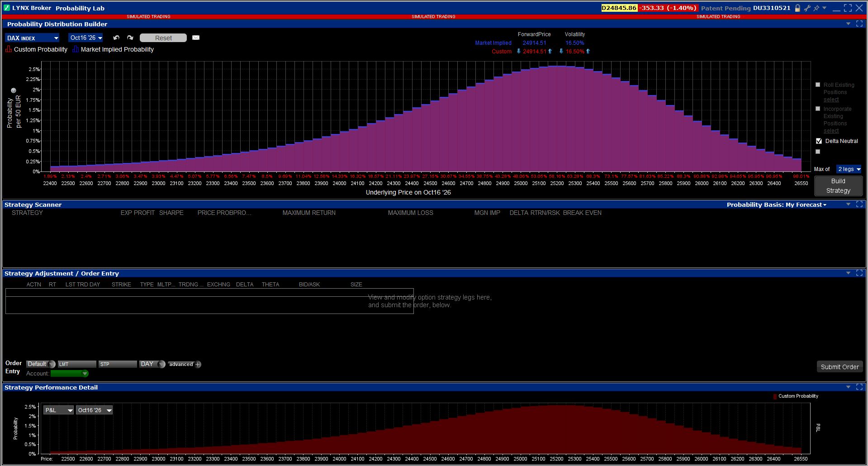
Task: Raise custom forward price with up arrow
Action: pyautogui.click(x=550, y=51)
